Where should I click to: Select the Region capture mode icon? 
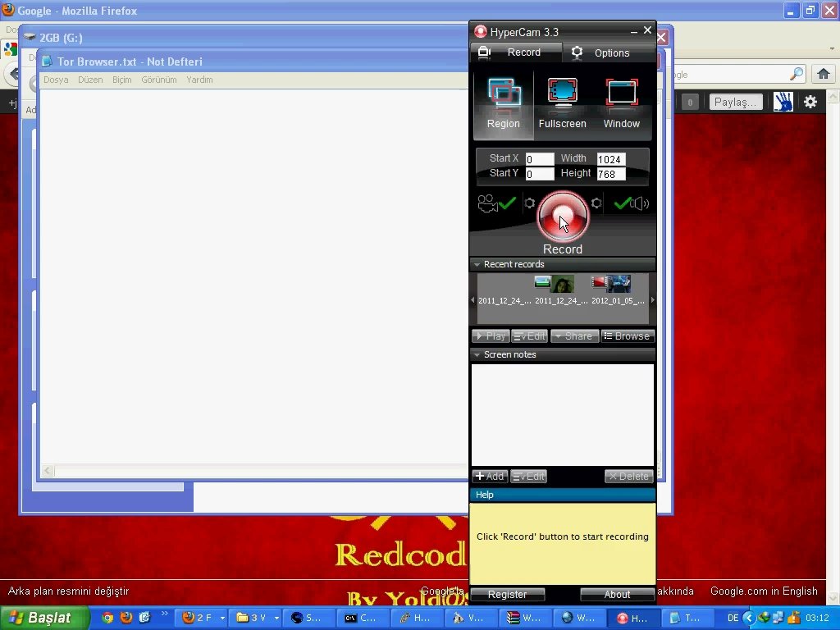[504, 104]
